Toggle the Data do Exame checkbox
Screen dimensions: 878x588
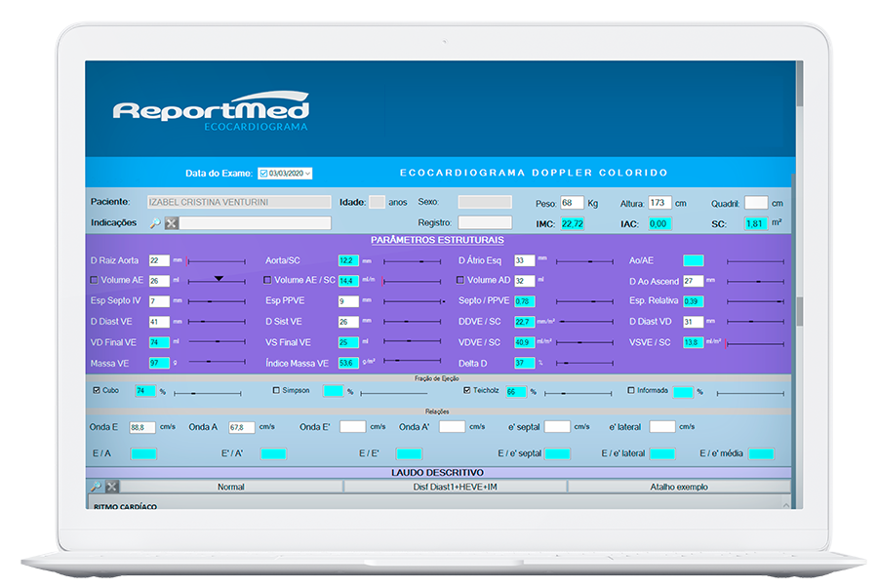click(x=263, y=174)
